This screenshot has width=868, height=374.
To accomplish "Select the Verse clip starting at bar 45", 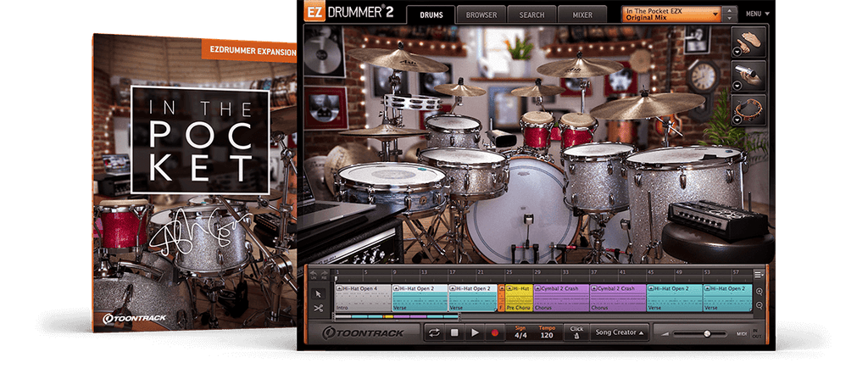I will click(674, 298).
